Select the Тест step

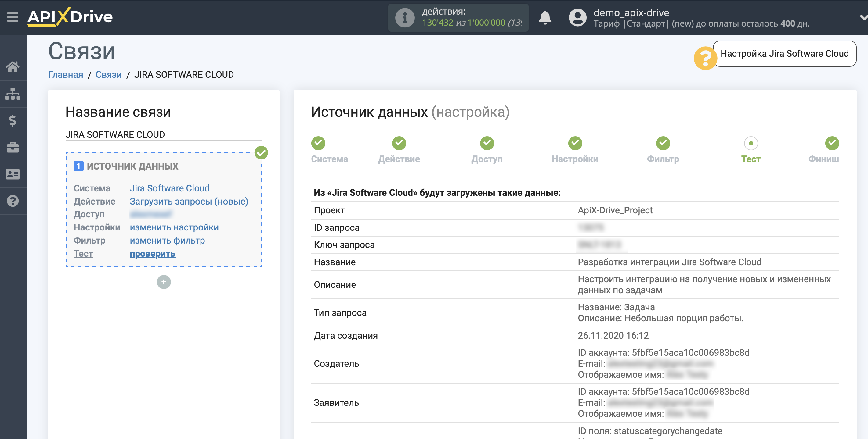point(751,159)
